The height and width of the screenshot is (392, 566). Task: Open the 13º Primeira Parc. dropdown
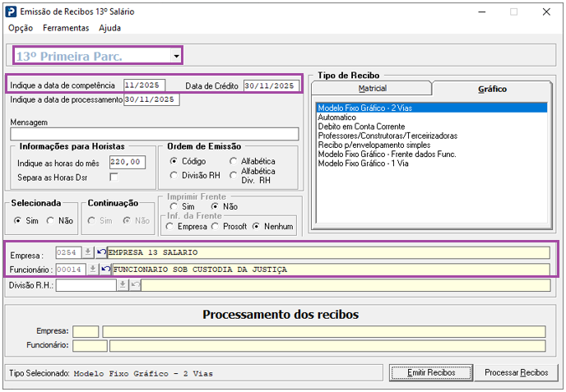[x=176, y=56]
